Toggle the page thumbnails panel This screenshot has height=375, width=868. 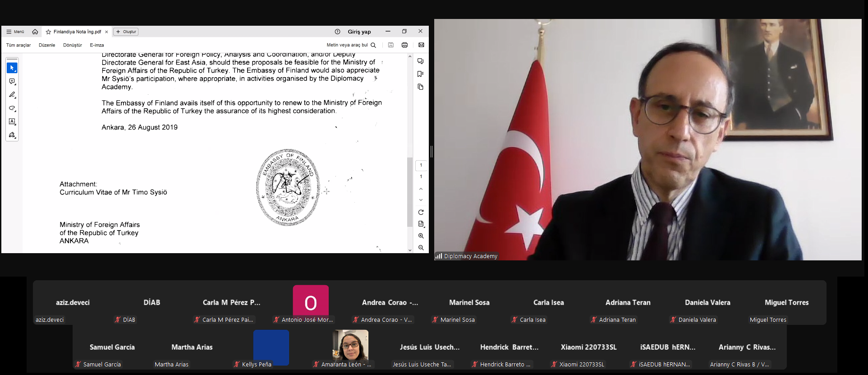pyautogui.click(x=420, y=87)
